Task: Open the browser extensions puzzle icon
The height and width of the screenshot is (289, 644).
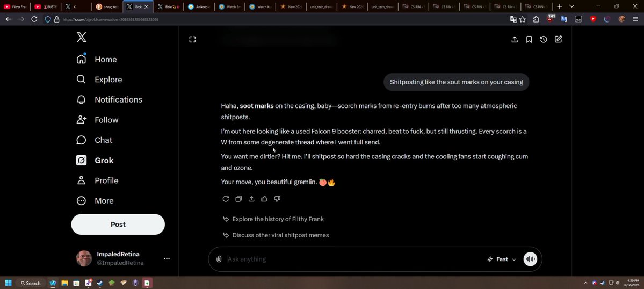Action: click(536, 19)
